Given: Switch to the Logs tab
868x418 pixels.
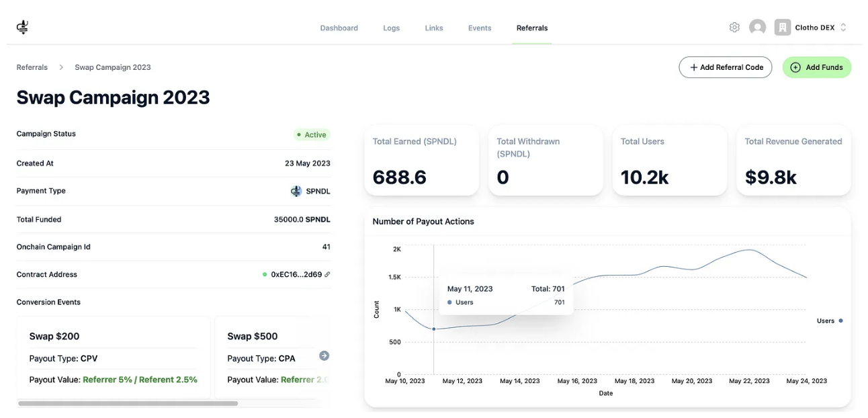Looking at the screenshot, I should (x=391, y=28).
